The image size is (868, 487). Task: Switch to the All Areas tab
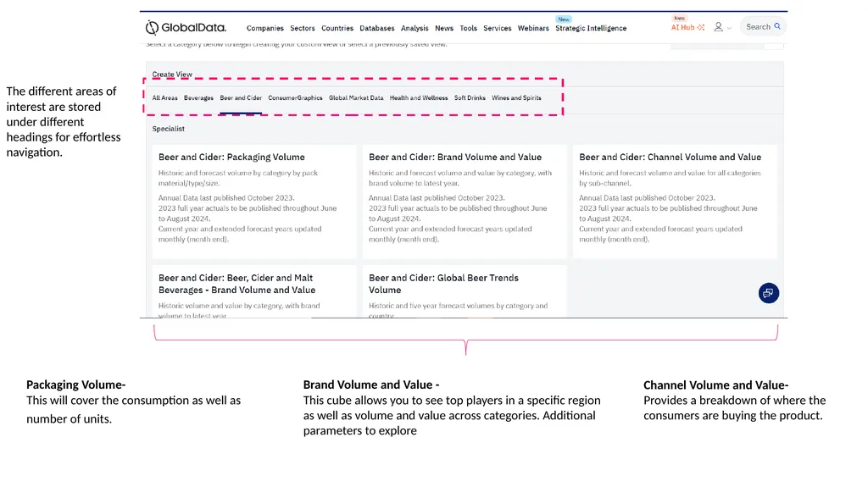165,98
